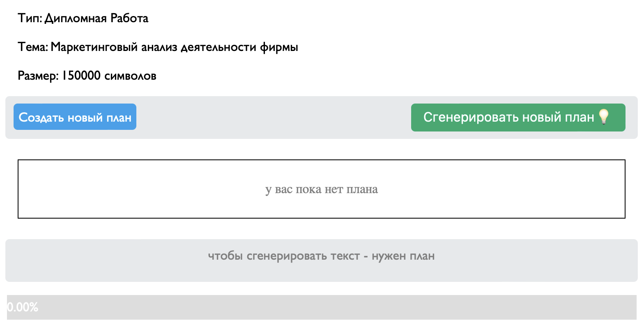
Task: Click нужен план at the gray bar's end
Action: coord(403,256)
